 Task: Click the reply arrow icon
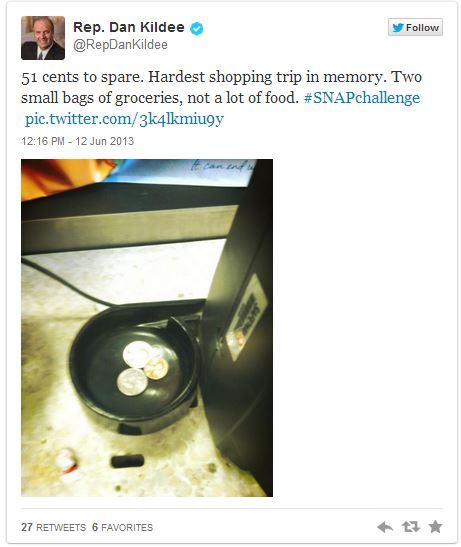[x=385, y=527]
